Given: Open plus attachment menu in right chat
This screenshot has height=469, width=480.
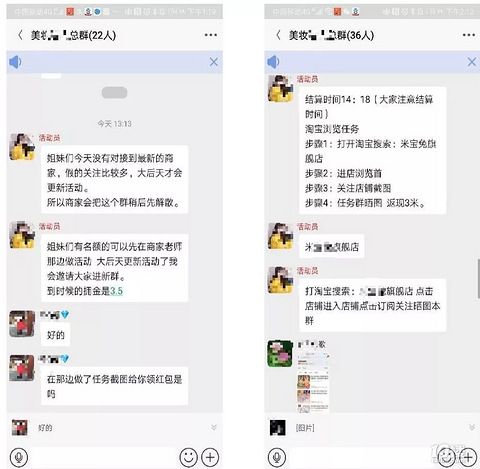Looking at the screenshot, I should (468, 457).
